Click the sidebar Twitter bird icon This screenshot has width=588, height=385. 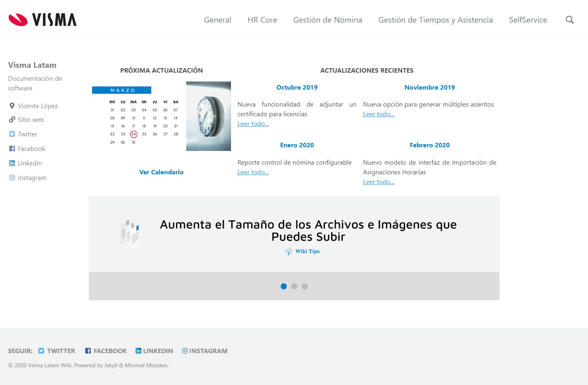[12, 134]
